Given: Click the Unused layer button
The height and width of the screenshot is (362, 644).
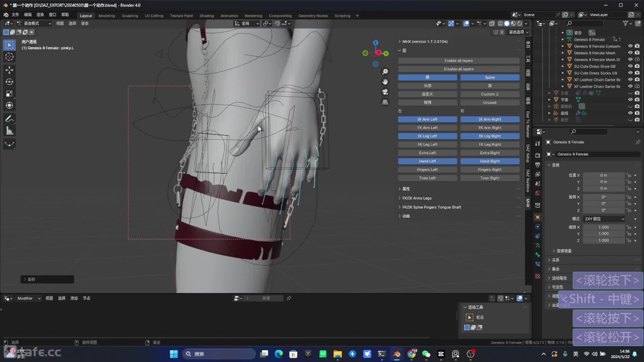Looking at the screenshot, I should [490, 103].
